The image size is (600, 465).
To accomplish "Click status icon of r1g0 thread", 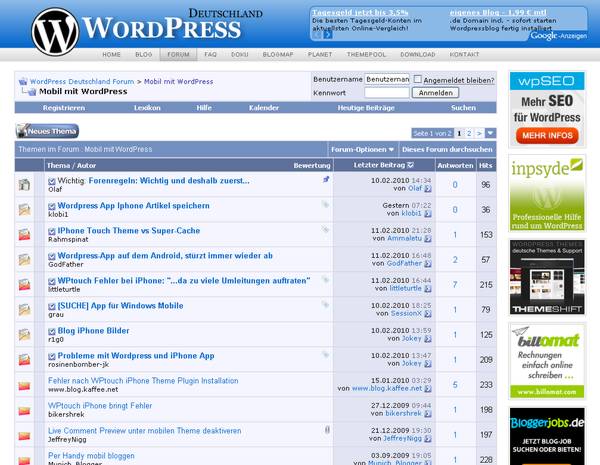I will (x=24, y=334).
